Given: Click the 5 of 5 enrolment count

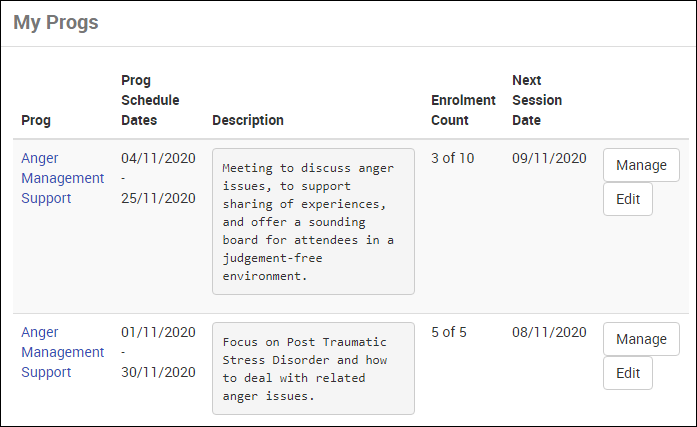Looking at the screenshot, I should coord(449,332).
